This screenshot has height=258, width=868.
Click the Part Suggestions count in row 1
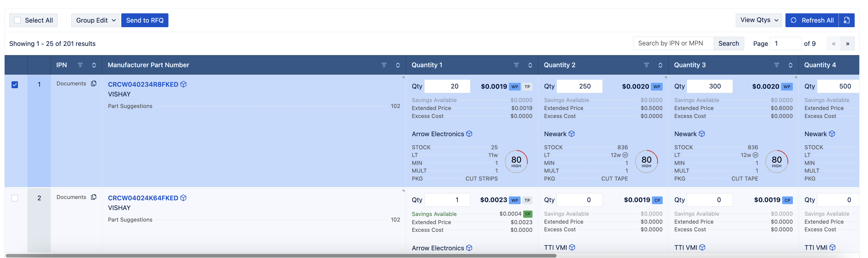(395, 106)
